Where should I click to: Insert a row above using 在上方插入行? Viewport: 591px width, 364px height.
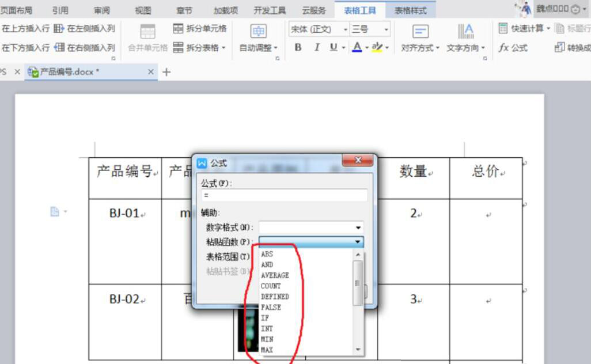(25, 29)
